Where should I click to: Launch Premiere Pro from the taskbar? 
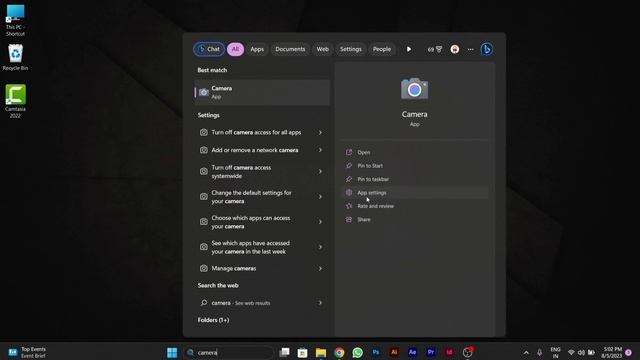coord(431,352)
